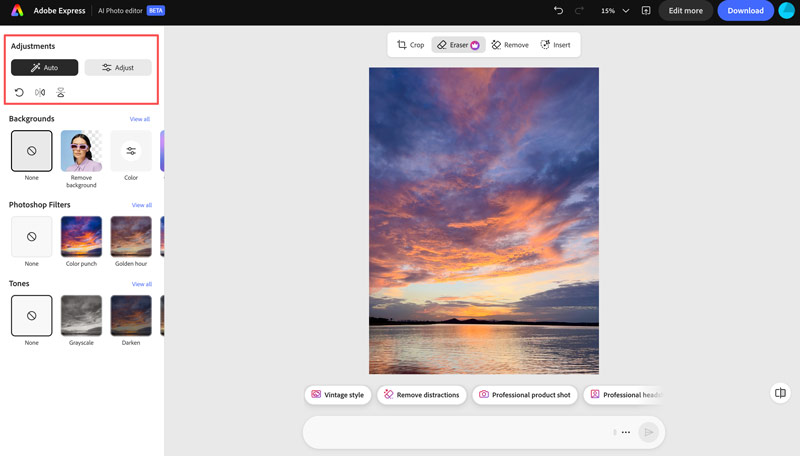View all Backgrounds
The height and width of the screenshot is (456, 800).
pyautogui.click(x=140, y=119)
